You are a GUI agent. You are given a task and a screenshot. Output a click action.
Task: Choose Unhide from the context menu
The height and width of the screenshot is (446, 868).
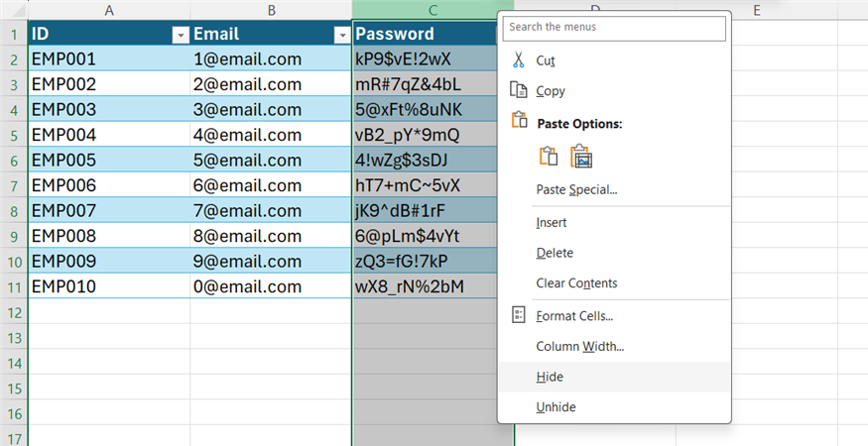tap(614, 407)
